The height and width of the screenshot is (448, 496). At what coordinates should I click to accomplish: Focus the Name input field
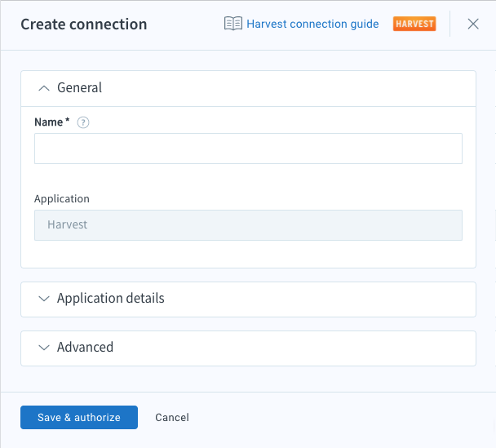click(x=248, y=149)
